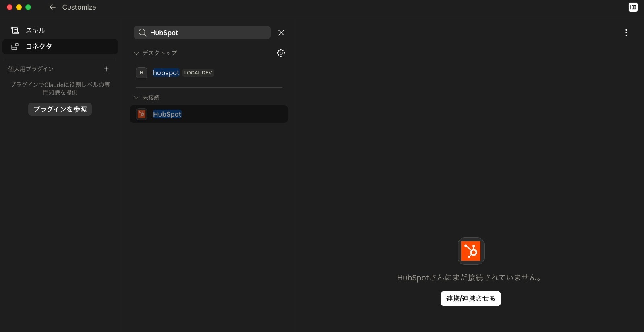Click the HubSpot search field
The image size is (644, 332).
pyautogui.click(x=202, y=33)
